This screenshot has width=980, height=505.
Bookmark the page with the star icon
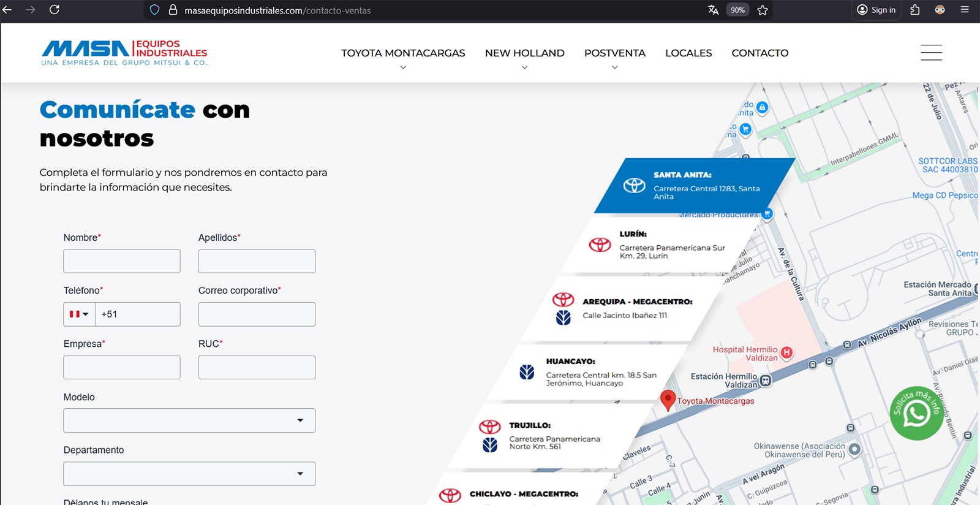[763, 10]
